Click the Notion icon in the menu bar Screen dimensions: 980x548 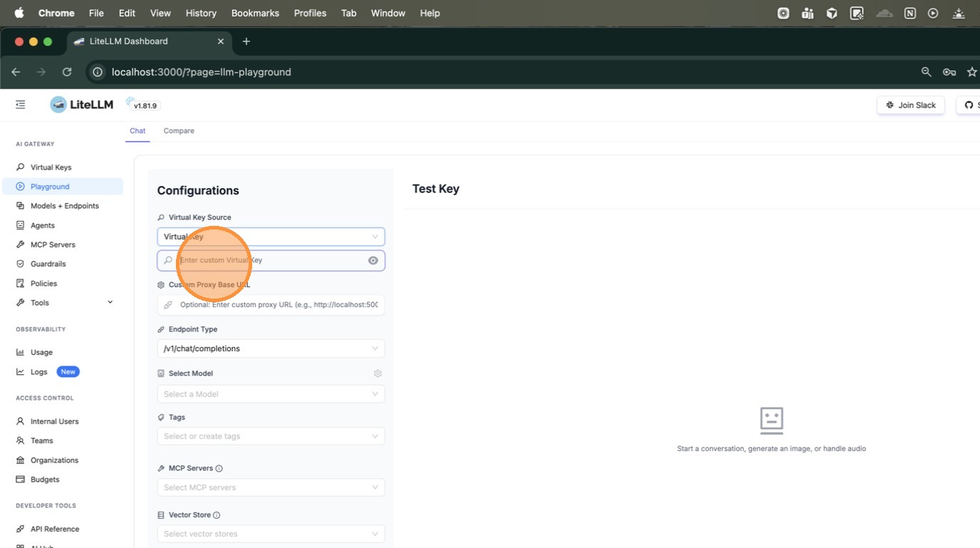[909, 13]
